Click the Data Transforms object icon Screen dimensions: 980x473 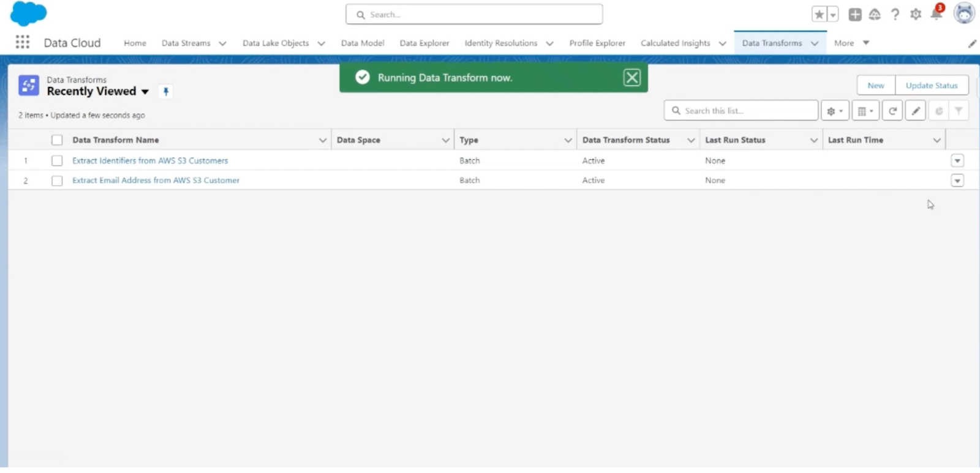pyautogui.click(x=29, y=86)
